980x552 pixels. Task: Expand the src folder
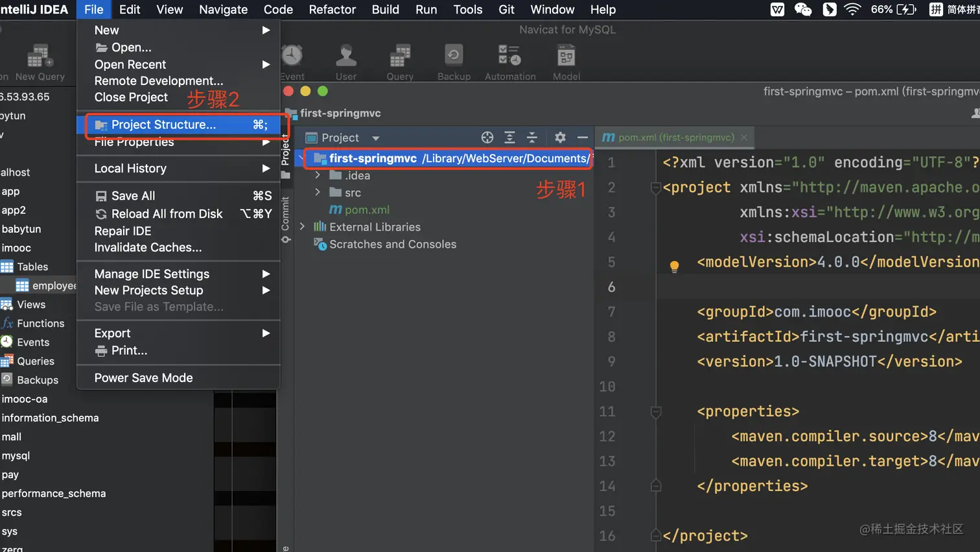pyautogui.click(x=318, y=193)
